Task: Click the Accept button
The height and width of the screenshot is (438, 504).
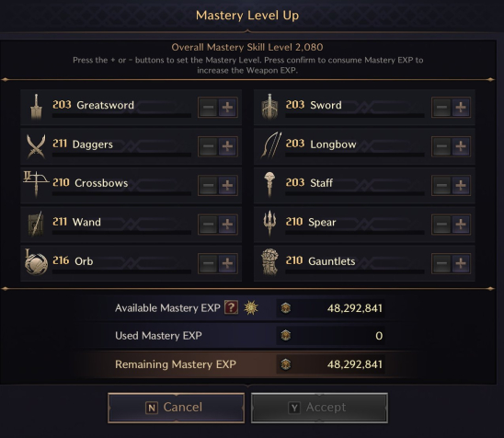Action: 319,408
